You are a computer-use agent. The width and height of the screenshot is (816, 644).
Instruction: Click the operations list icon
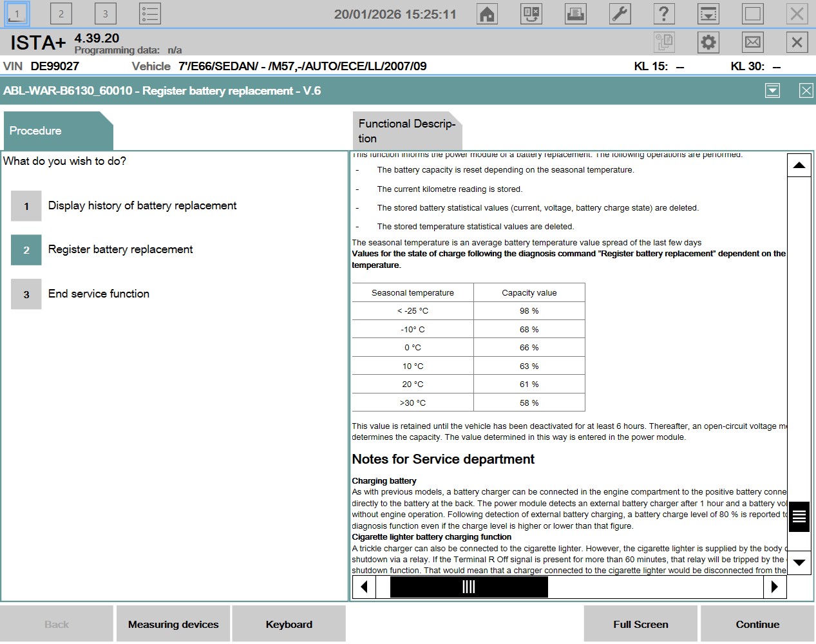coord(149,14)
